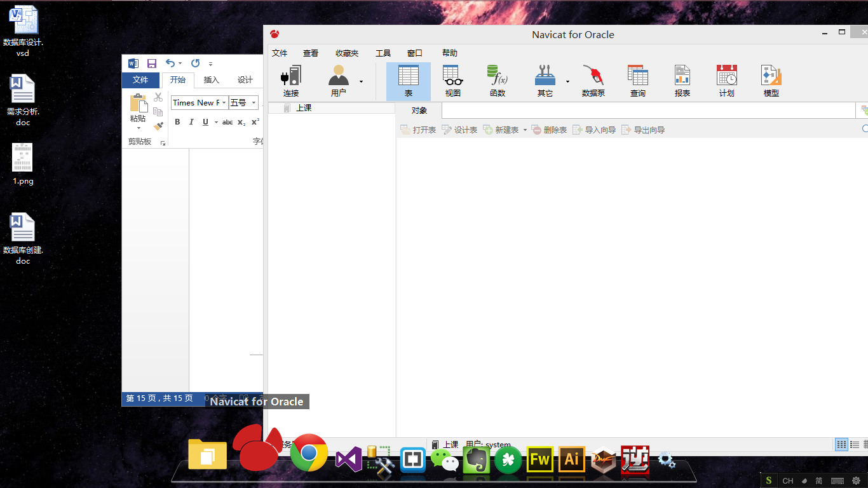868x488 pixels.
Task: Click the 其它 others icon in Navicat
Action: click(545, 81)
